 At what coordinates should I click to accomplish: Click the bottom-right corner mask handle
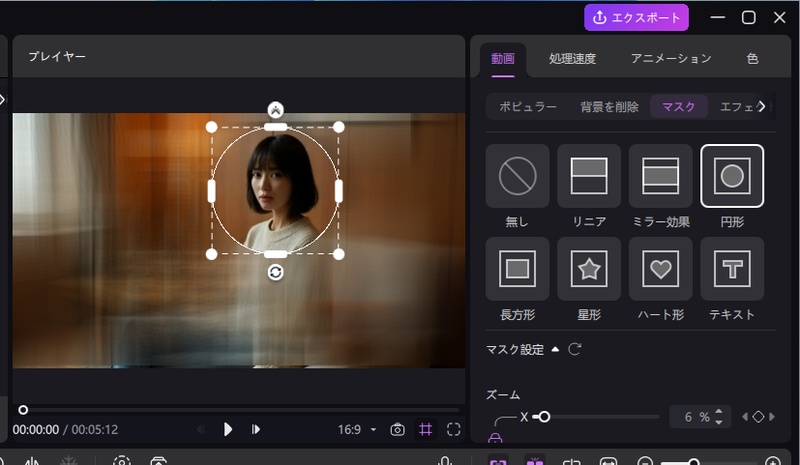click(339, 254)
